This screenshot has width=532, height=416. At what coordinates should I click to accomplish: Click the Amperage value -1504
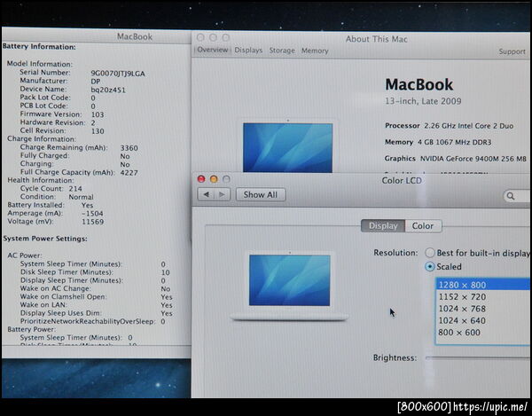(x=92, y=214)
